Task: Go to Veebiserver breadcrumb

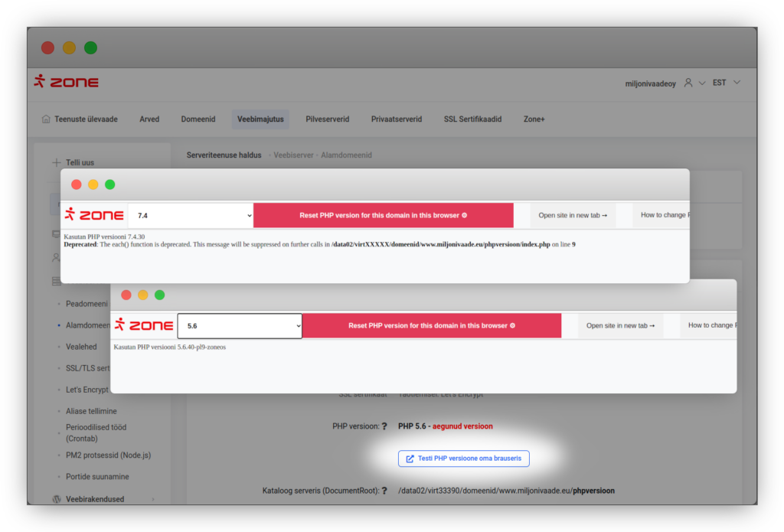Action: [293, 155]
